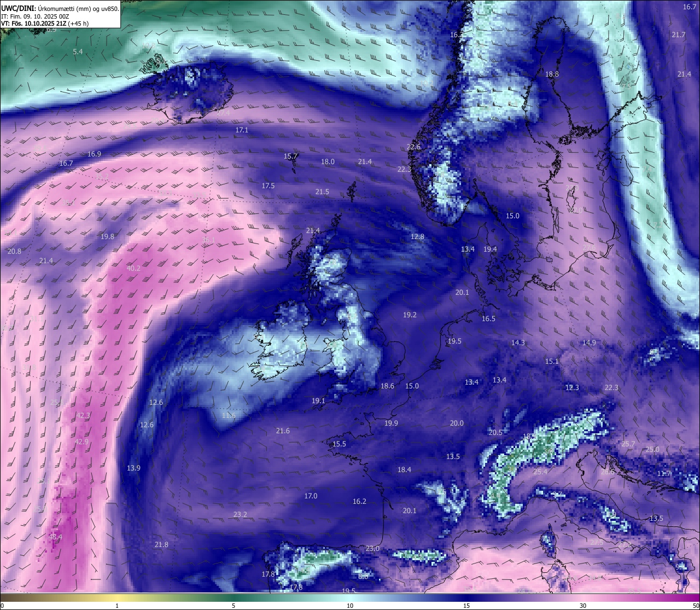Click the colour scale label 5
The height and width of the screenshot is (610, 700).
[x=234, y=605]
